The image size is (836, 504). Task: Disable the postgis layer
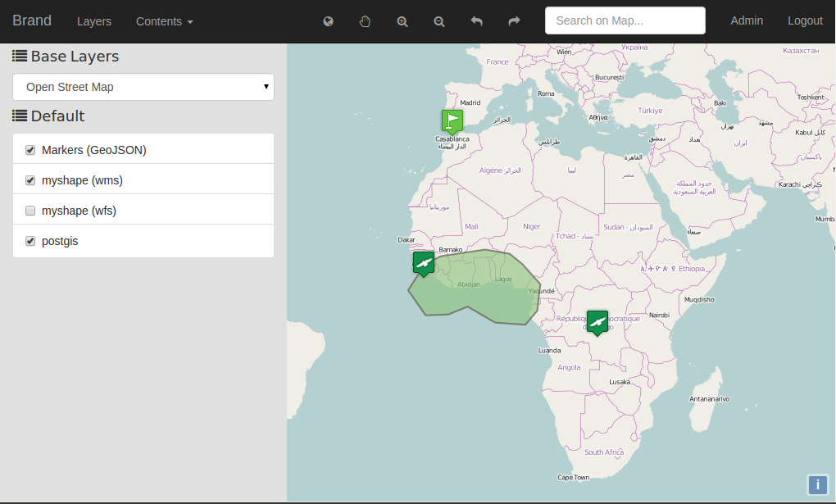(x=30, y=240)
